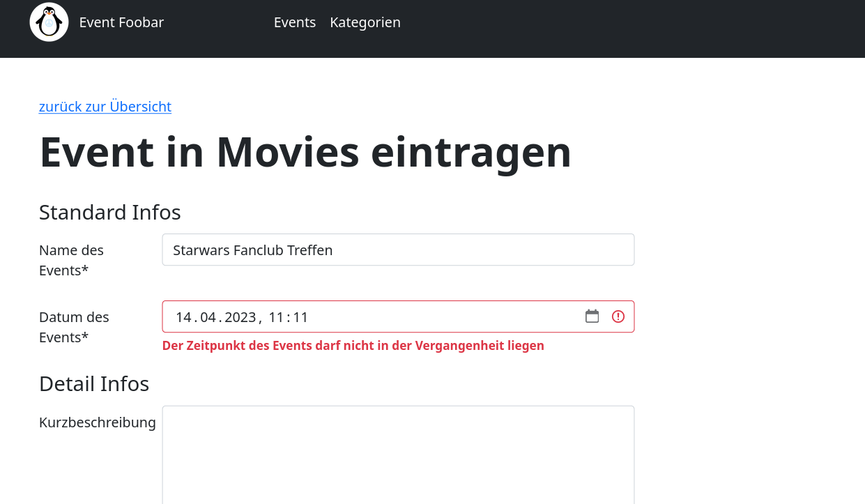The width and height of the screenshot is (865, 504).
Task: Click the Detail Infos section heading
Action: click(x=94, y=383)
